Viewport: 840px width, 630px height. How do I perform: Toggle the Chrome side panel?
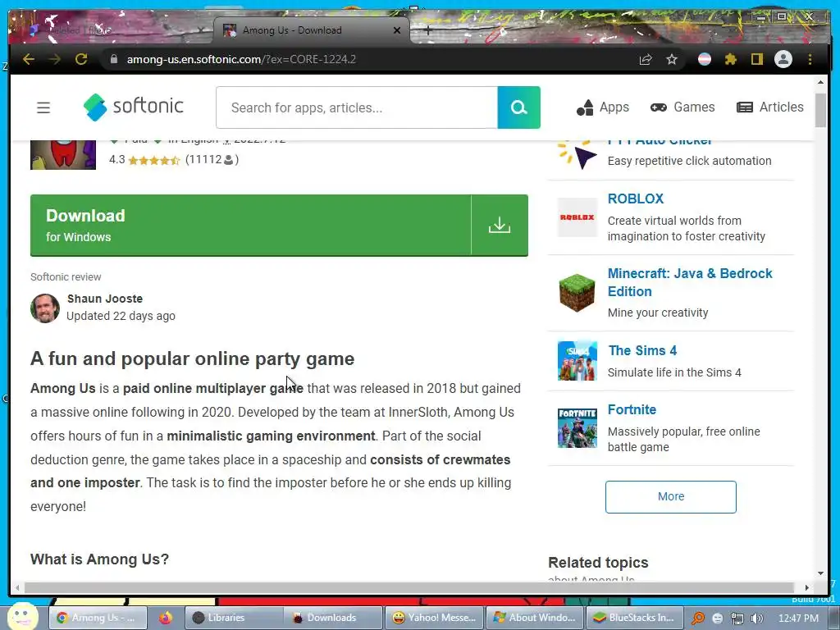click(756, 59)
